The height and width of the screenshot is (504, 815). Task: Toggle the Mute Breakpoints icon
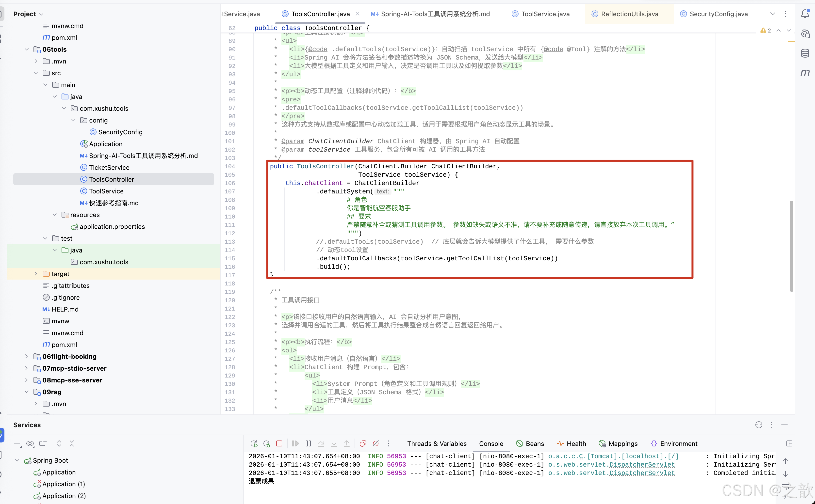(x=376, y=444)
